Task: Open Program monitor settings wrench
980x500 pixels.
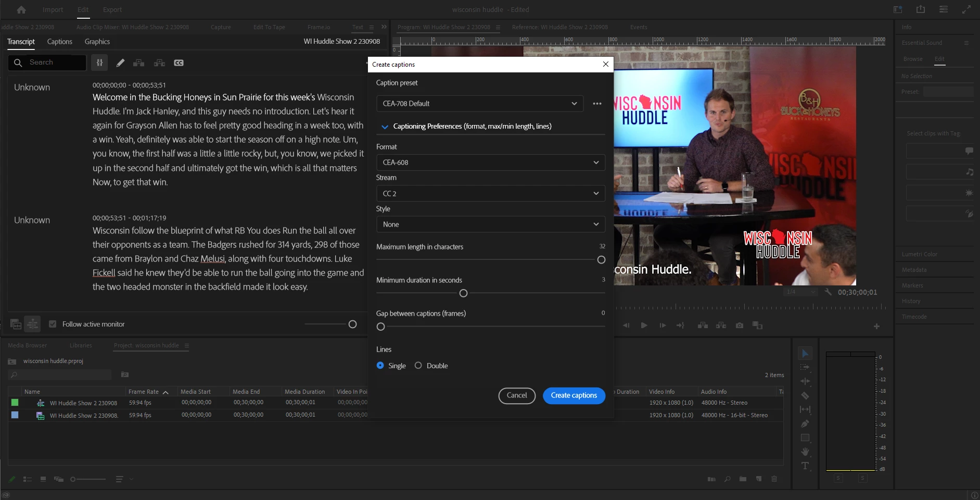Action: click(x=828, y=292)
